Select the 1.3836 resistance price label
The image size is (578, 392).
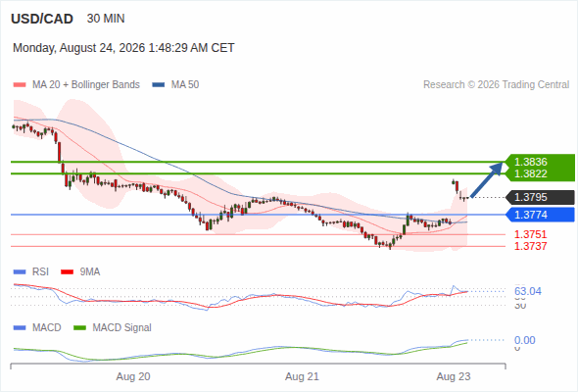point(530,162)
